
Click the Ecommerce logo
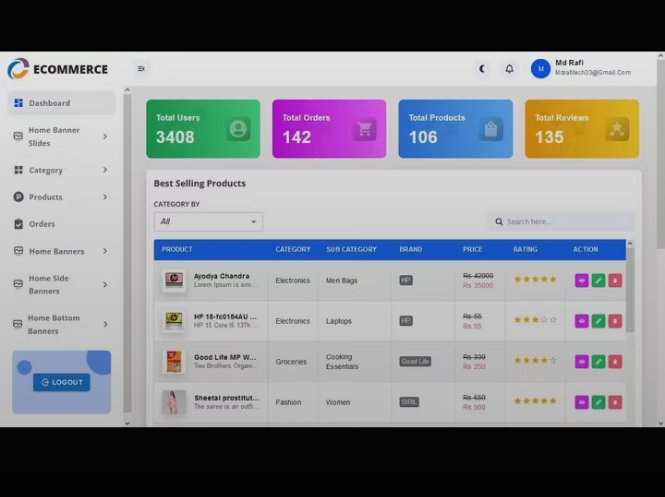pos(57,69)
